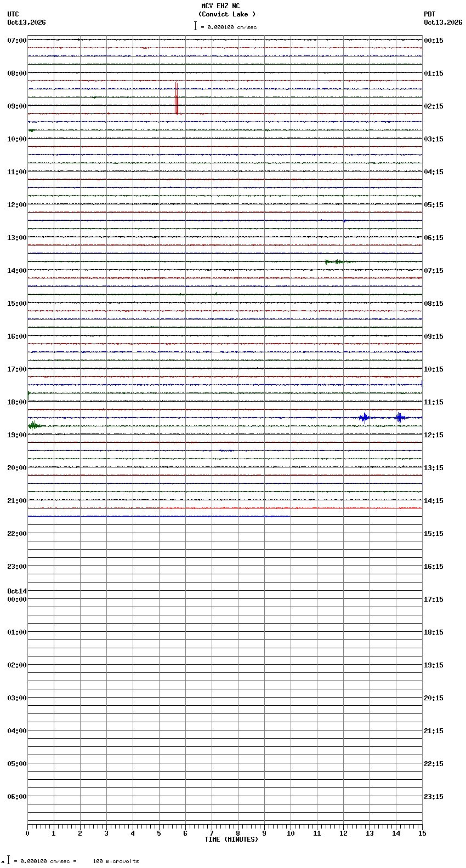The width and height of the screenshot is (466, 868).
Task: Click the TIME (MINUTES) axis label
Action: [x=231, y=840]
